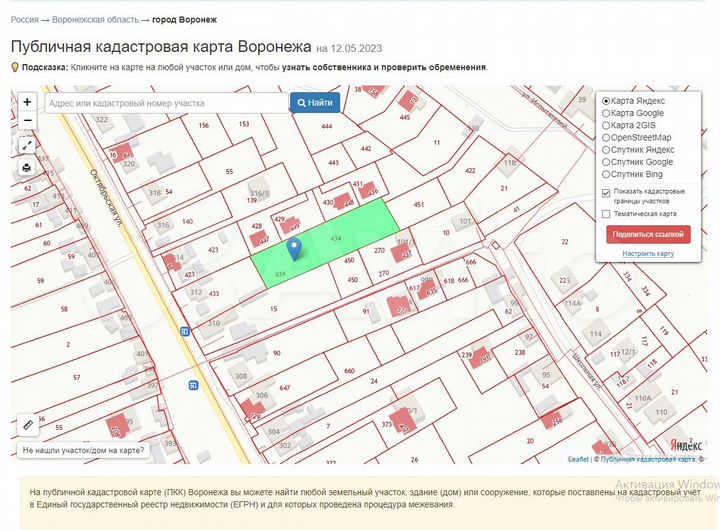Click parcel number 660 on map
Image resolution: width=720 pixels, height=530 pixels.
pos(349,371)
